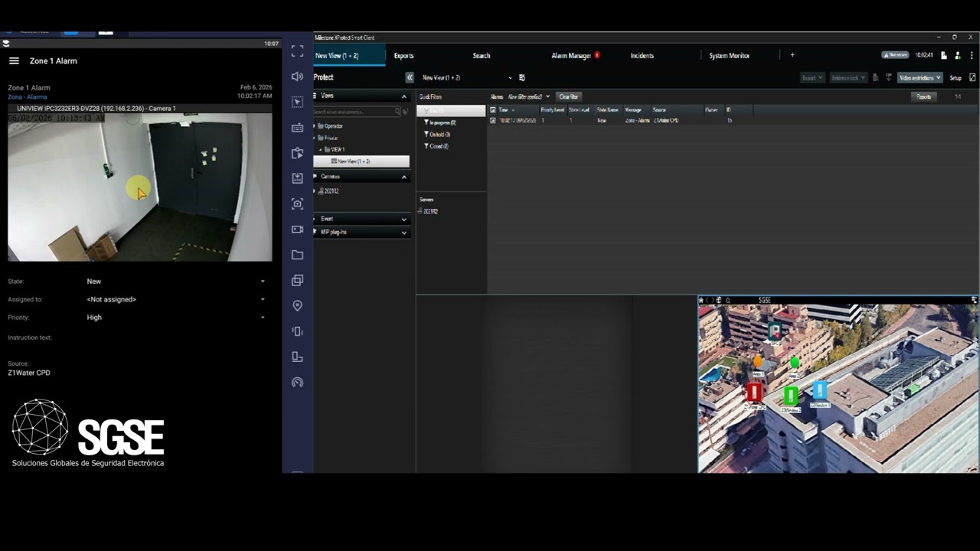The width and height of the screenshot is (980, 551).
Task: Collapse the Views section
Action: point(404,96)
